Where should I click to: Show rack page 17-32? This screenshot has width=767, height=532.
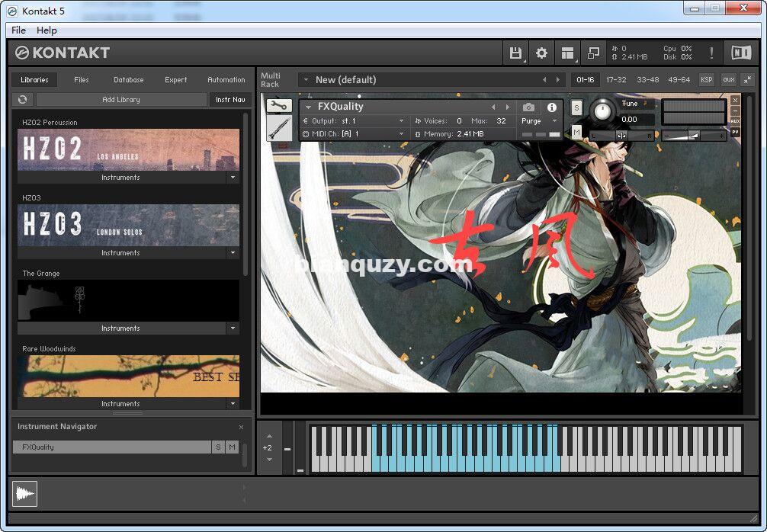(x=616, y=80)
